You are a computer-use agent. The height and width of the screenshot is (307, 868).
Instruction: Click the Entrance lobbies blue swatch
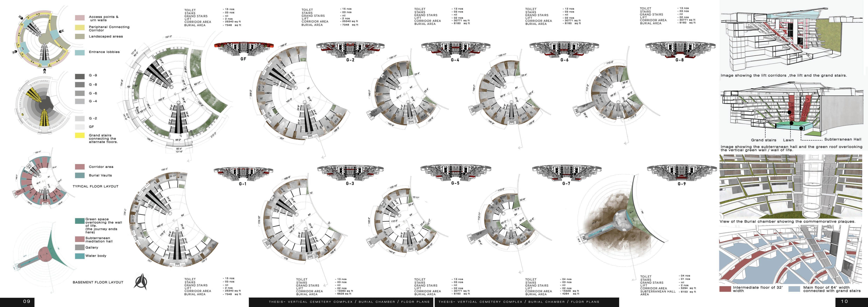pyautogui.click(x=80, y=52)
